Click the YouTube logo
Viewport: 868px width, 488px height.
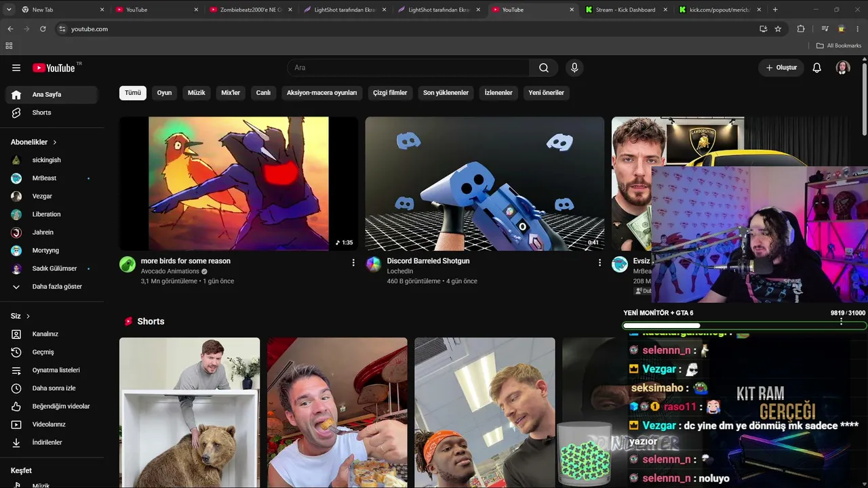(54, 68)
